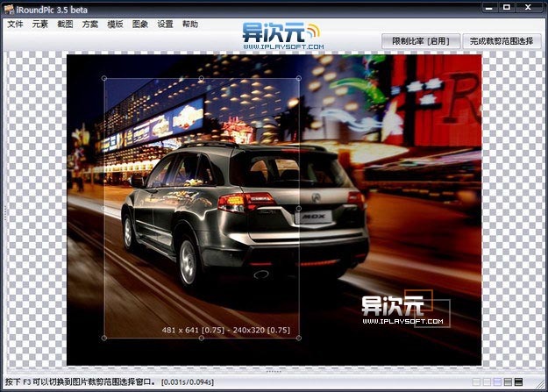Viewport: 548px width, 392px height.
Task: Minimize the iRoundPic window
Action: [x=489, y=7]
